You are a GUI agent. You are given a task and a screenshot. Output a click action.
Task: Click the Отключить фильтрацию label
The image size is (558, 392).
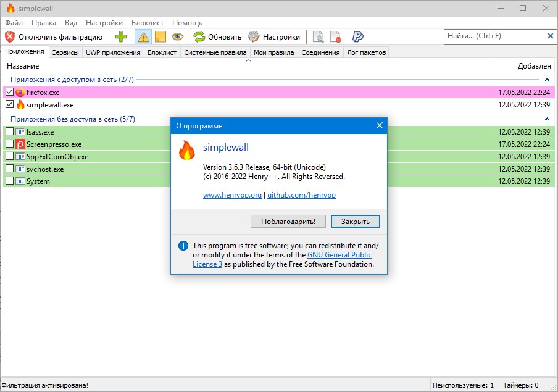coord(60,37)
